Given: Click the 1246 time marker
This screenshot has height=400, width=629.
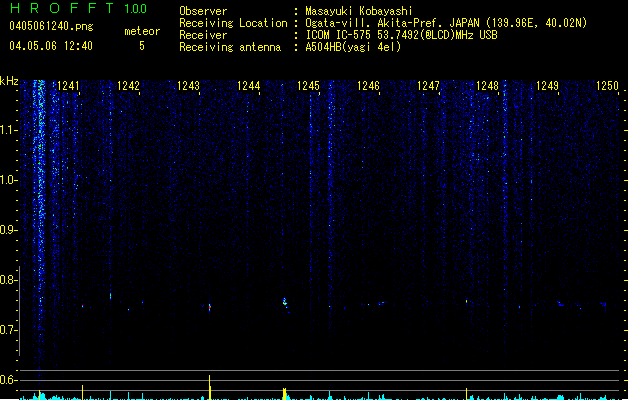Looking at the screenshot, I should click(x=368, y=85).
